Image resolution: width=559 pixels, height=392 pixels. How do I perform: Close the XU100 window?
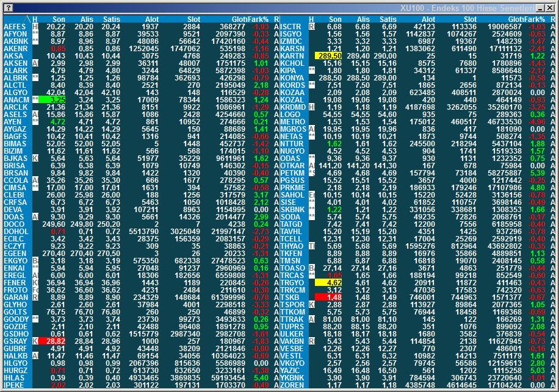pyautogui.click(x=549, y=8)
